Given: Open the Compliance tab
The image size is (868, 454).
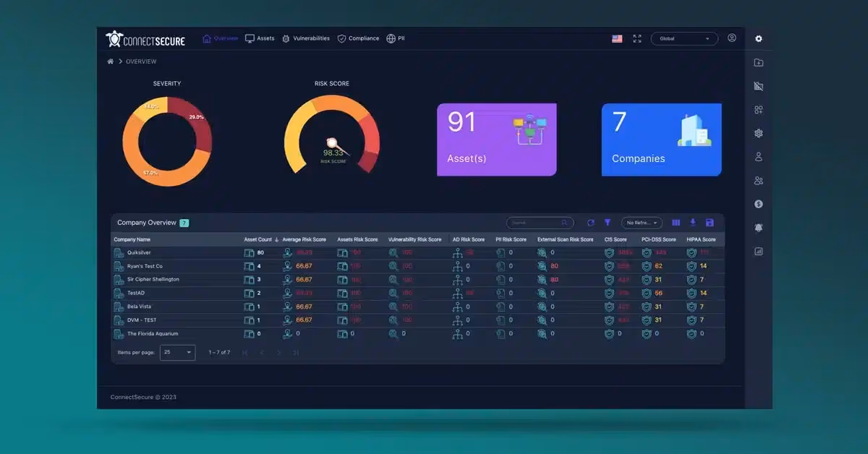Looking at the screenshot, I should point(358,38).
